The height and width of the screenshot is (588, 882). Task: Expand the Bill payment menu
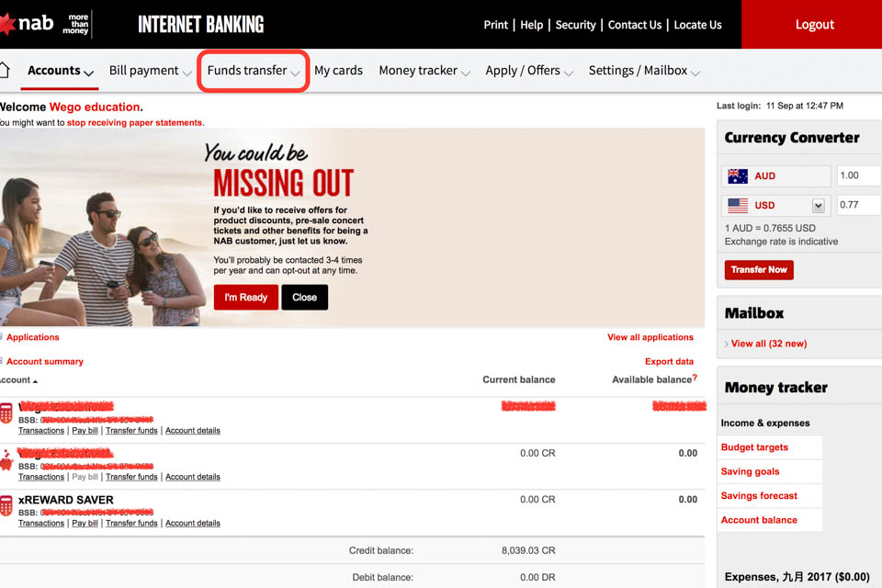tap(150, 71)
